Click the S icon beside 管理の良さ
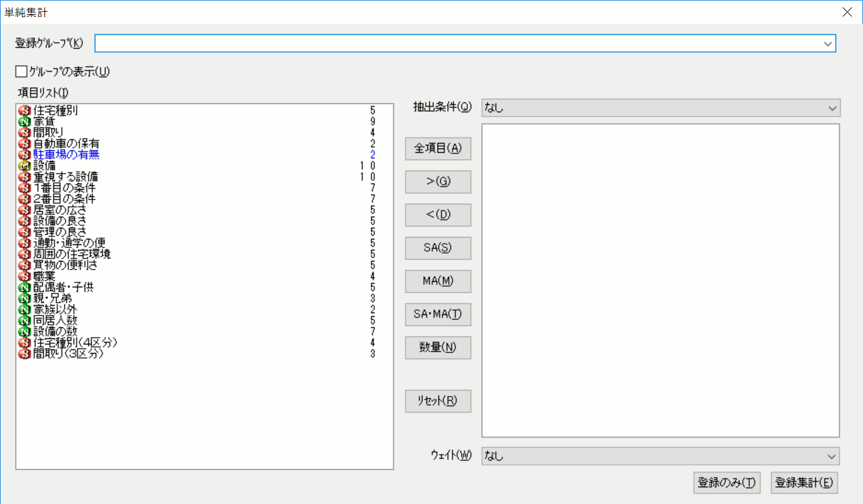Image resolution: width=863 pixels, height=504 pixels. [x=25, y=232]
